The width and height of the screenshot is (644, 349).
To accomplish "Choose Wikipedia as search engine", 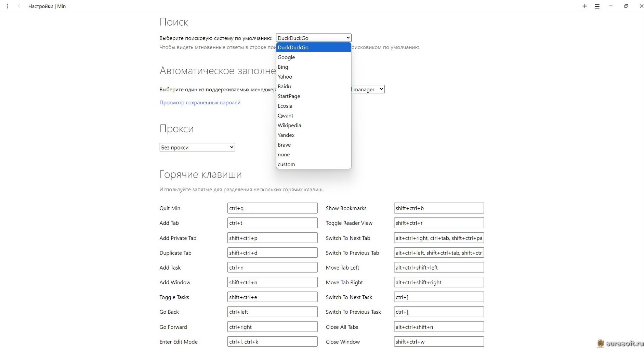I will [x=314, y=125].
